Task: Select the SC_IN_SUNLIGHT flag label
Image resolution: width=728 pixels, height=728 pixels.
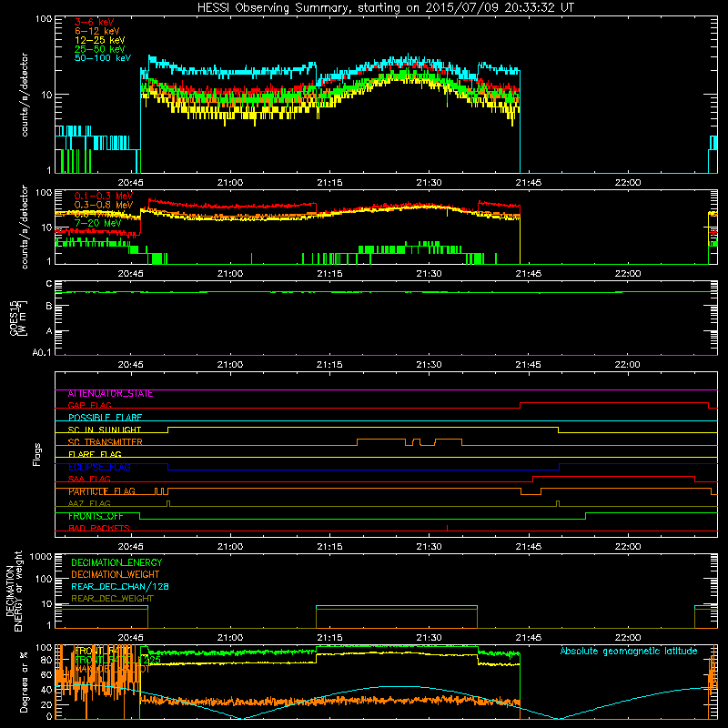Action: click(105, 430)
